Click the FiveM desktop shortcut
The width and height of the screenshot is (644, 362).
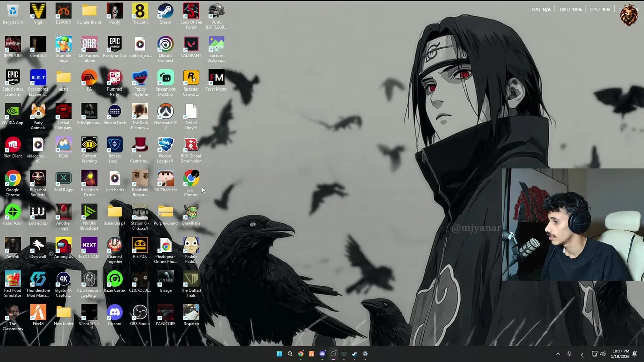coord(38,316)
